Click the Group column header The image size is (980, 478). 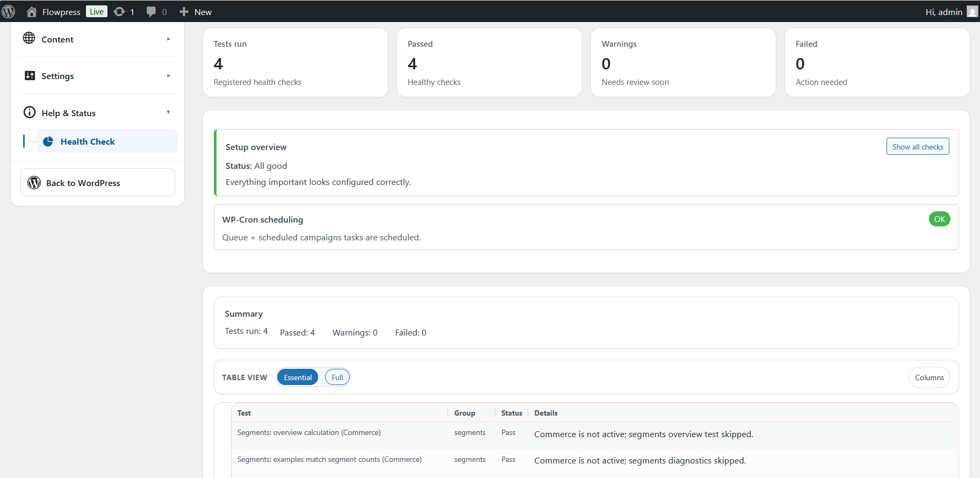[x=464, y=413]
